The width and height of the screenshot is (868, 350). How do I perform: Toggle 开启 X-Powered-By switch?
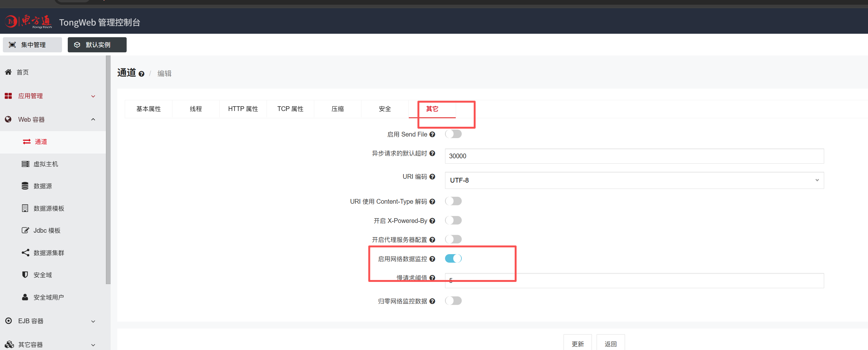click(453, 220)
